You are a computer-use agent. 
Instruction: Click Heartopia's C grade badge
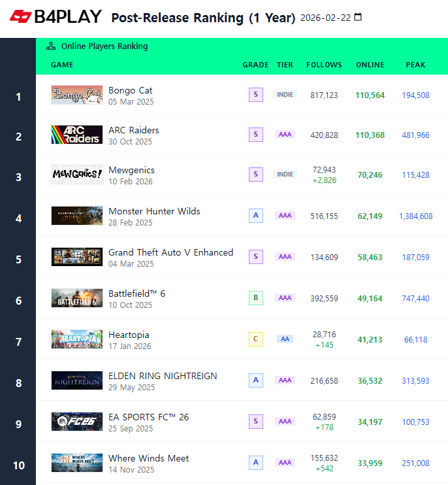(x=256, y=339)
